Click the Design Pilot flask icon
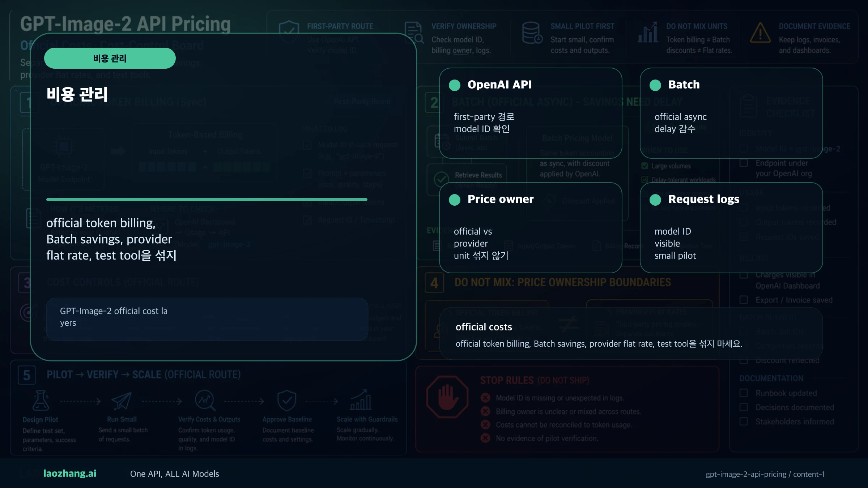Viewport: 868px width, 488px height. (41, 401)
